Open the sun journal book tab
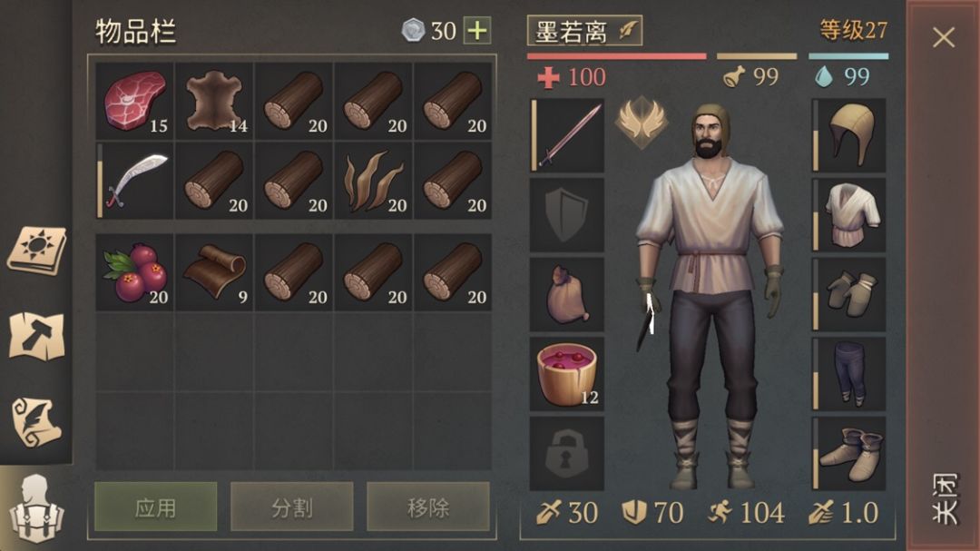This screenshot has height=551, width=980. pos(37,251)
